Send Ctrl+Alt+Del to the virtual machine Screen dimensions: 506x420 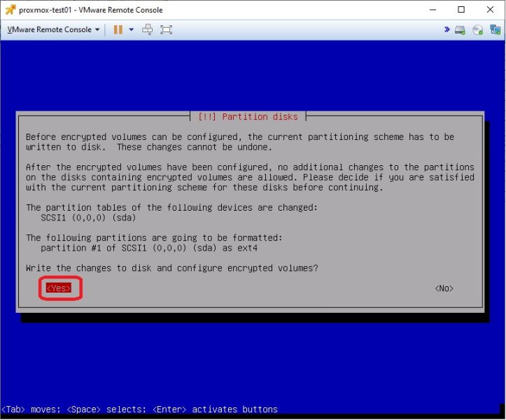(148, 29)
